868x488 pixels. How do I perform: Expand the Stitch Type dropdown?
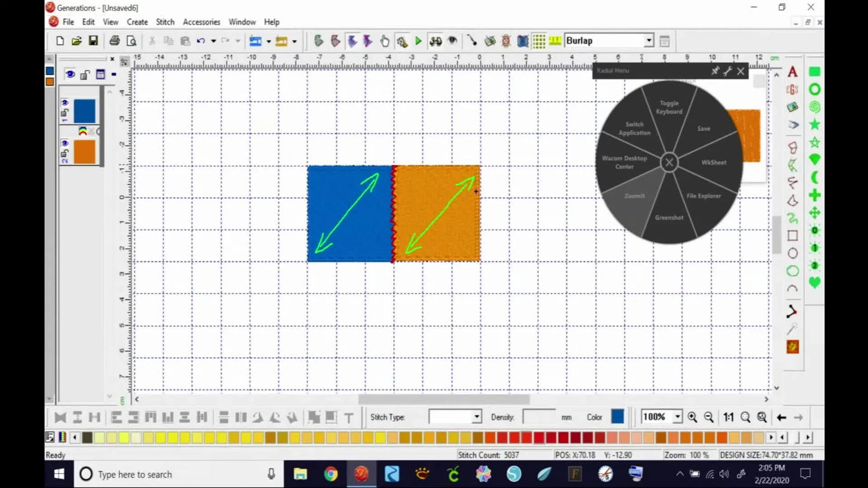click(476, 417)
